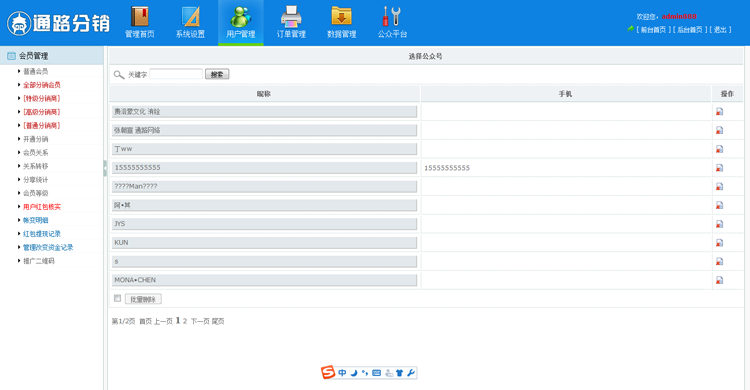Screen dimensions: 750x390
Task: Tick the batch-delete select-all checkbox
Action: 117,298
